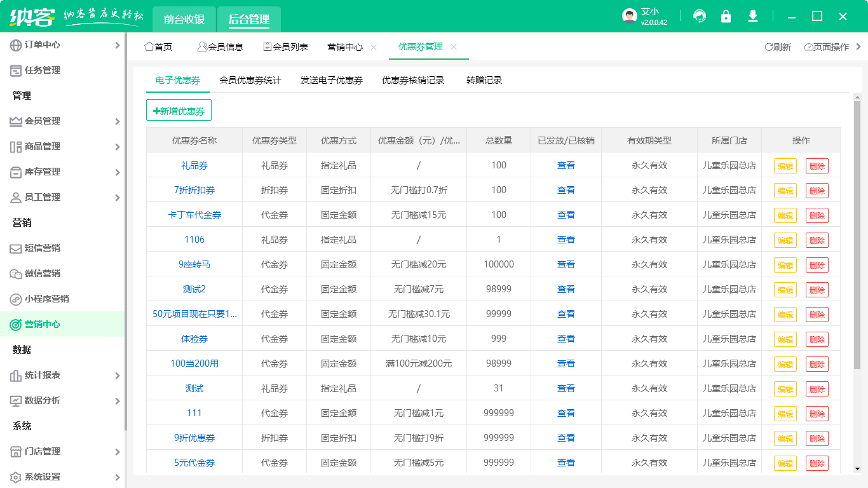Click the add coupon (新增优惠券) button
Screen dimensions: 868x488
(x=179, y=111)
